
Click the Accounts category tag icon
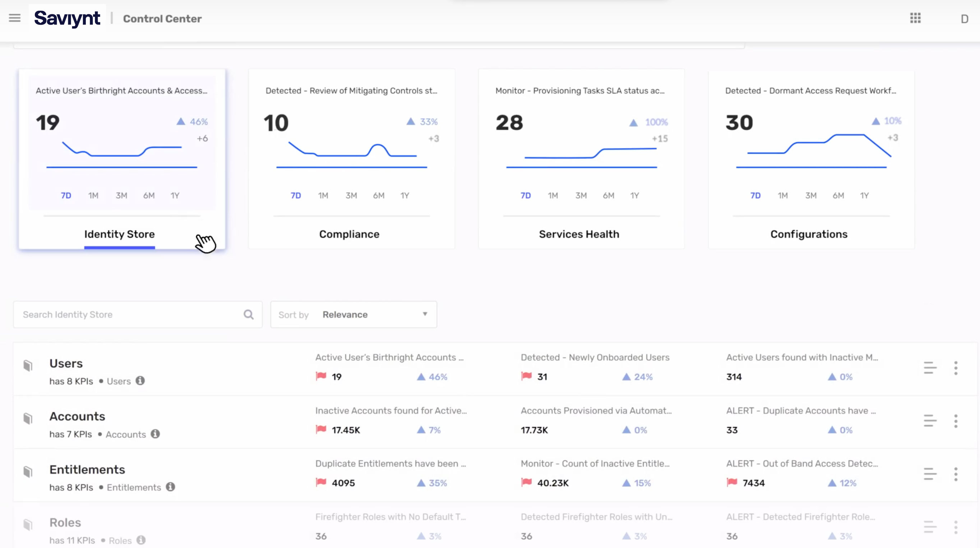pos(28,418)
